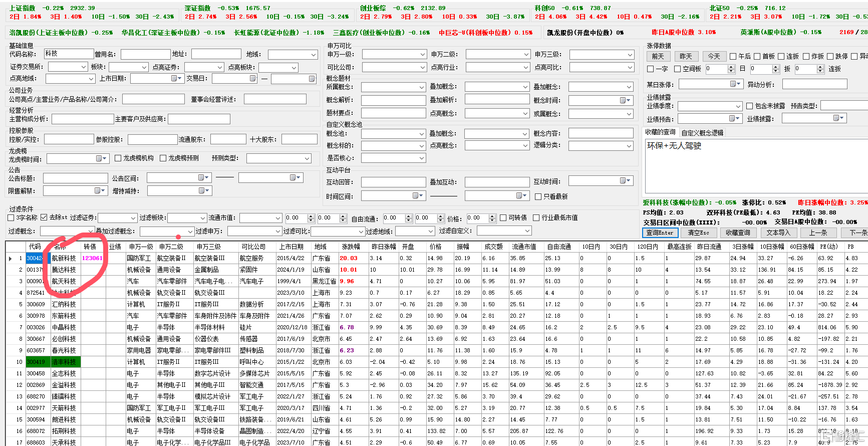868x446 pixels.
Task: Select the 今天 limit-up button
Action: coord(714,56)
